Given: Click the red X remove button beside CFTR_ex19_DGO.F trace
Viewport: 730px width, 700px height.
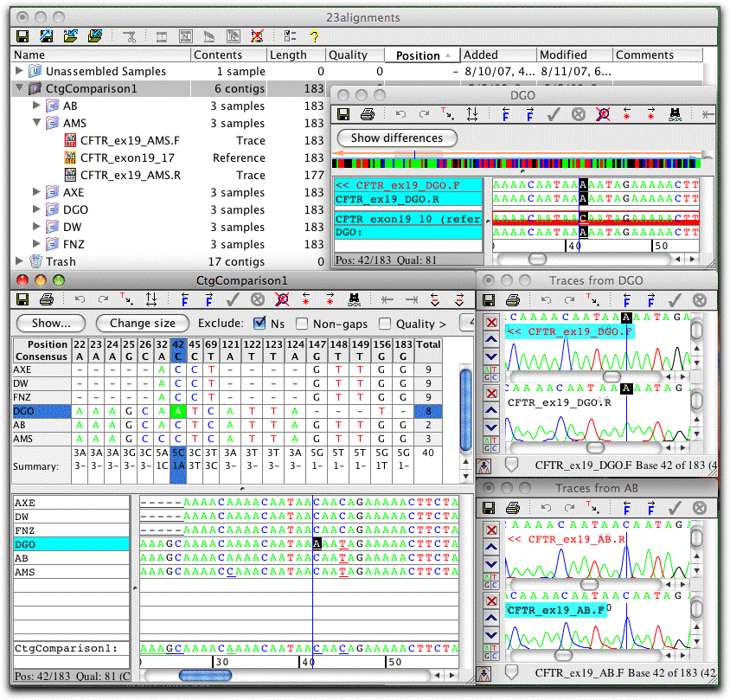Looking at the screenshot, I should (491, 322).
